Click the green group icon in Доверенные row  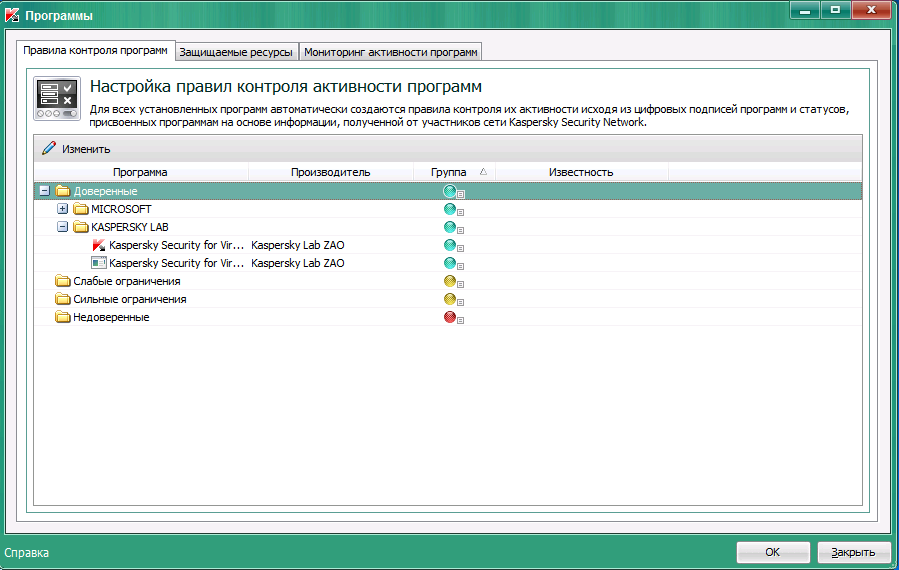tap(450, 191)
